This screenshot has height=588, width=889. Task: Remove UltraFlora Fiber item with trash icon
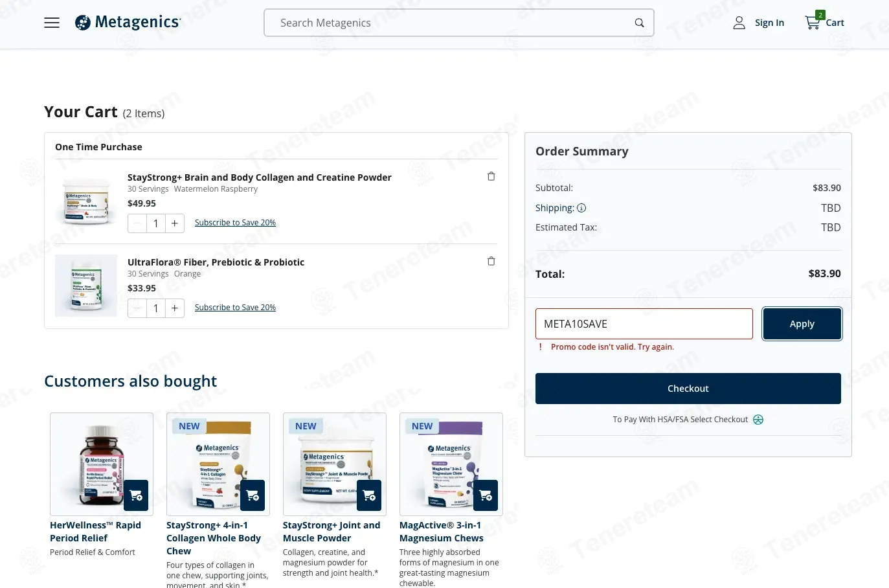pyautogui.click(x=491, y=261)
